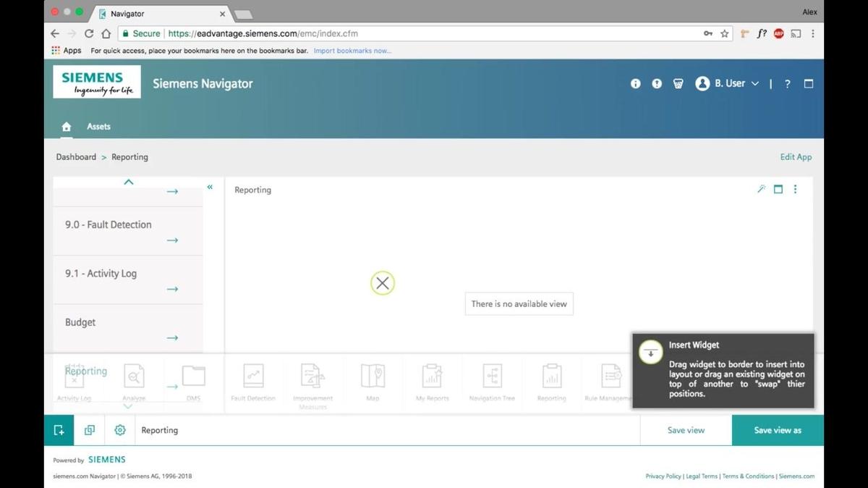Viewport: 868px width, 488px height.
Task: Click the Siemens.com footer link
Action: (796, 476)
